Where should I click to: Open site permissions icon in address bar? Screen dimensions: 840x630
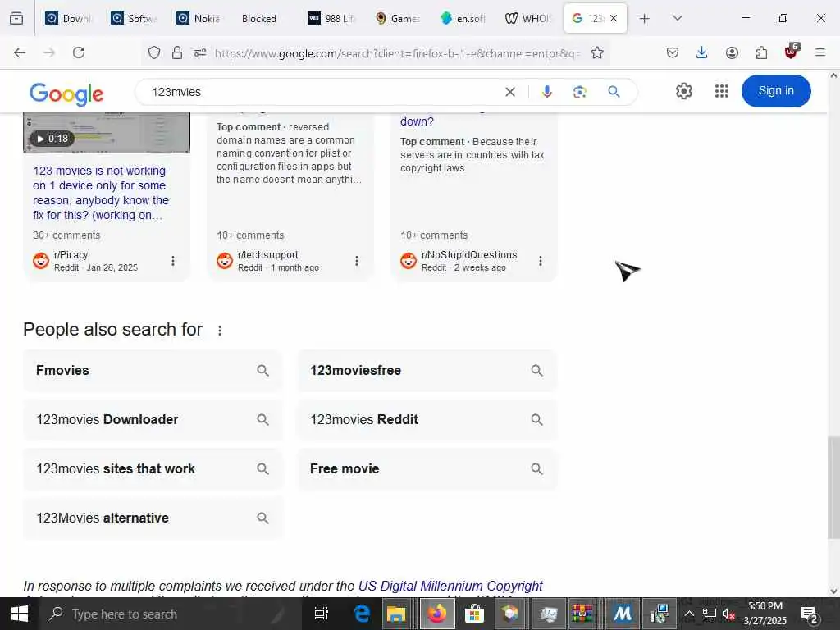click(200, 52)
